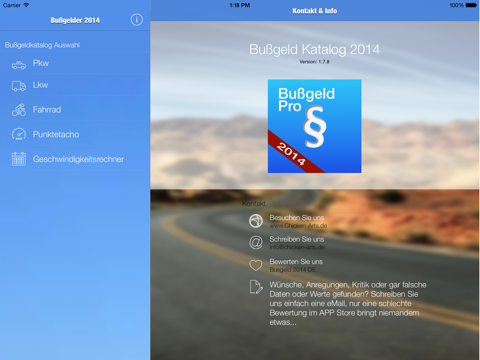Tap Busgeld 2014 DE rating link
The width and height of the screenshot is (480, 360).
(292, 270)
